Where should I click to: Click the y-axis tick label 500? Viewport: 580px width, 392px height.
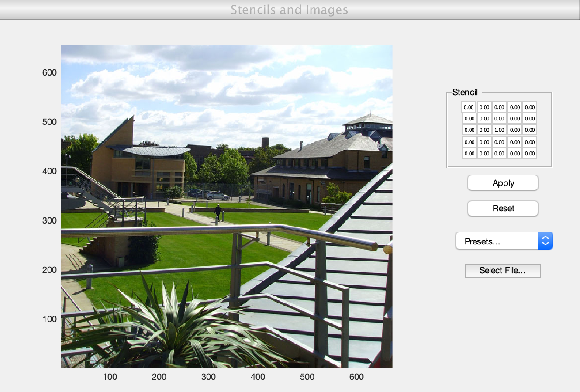[49, 122]
